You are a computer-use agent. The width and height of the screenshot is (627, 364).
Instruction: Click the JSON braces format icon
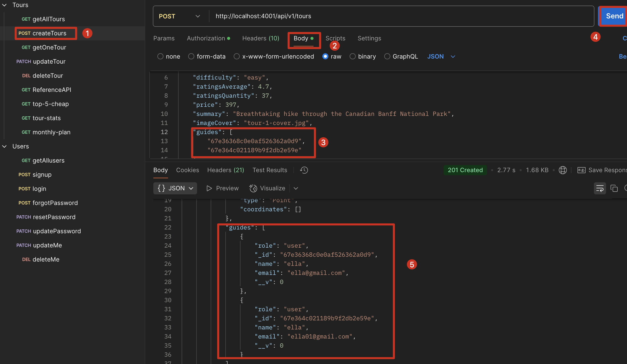click(161, 188)
